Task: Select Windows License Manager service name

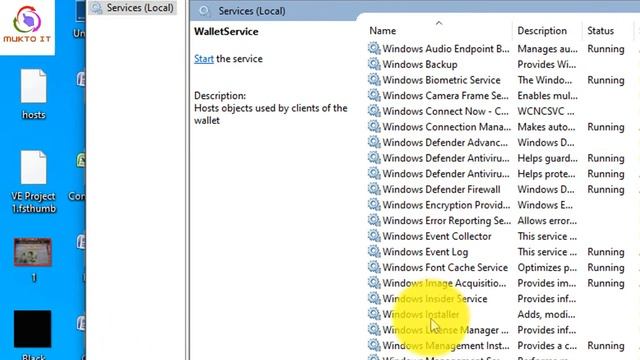Action: pyautogui.click(x=445, y=330)
